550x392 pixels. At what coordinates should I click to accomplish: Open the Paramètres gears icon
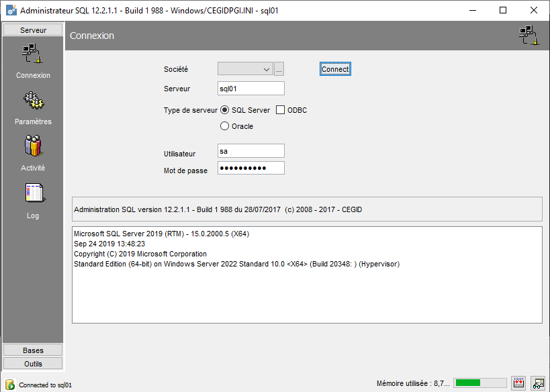pos(33,101)
